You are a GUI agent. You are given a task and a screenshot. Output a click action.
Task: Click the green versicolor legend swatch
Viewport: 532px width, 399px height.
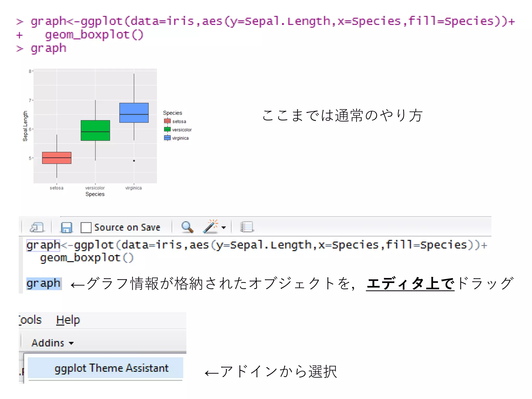point(167,130)
